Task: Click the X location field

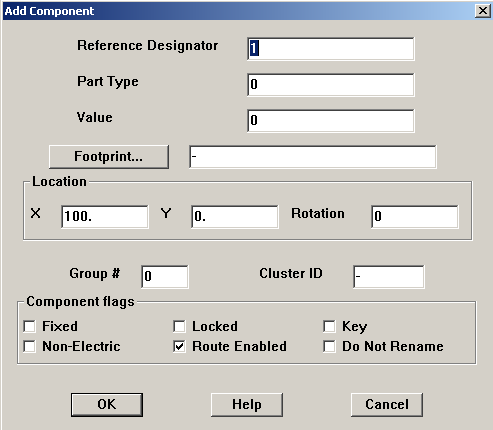Action: click(105, 217)
